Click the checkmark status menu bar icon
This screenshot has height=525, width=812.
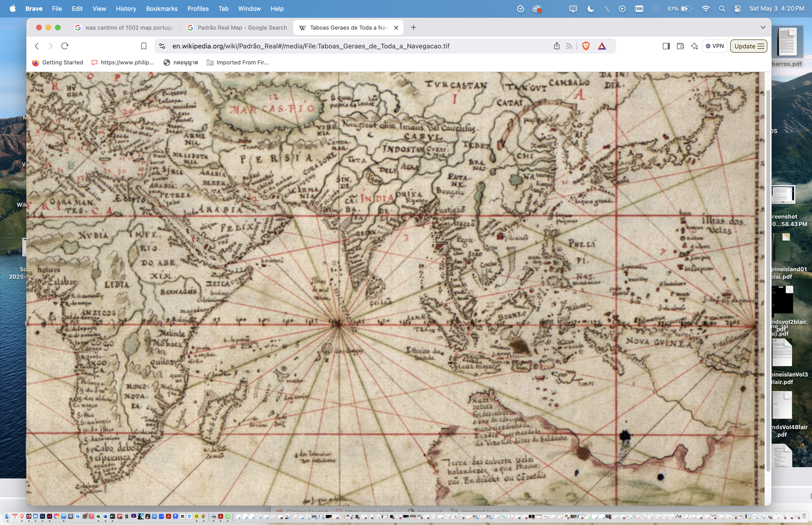coord(520,8)
